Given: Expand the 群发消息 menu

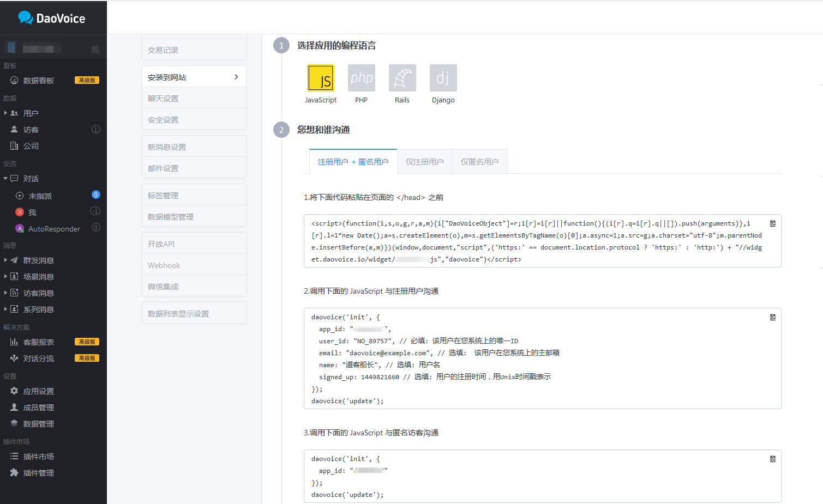Looking at the screenshot, I should coord(5,260).
